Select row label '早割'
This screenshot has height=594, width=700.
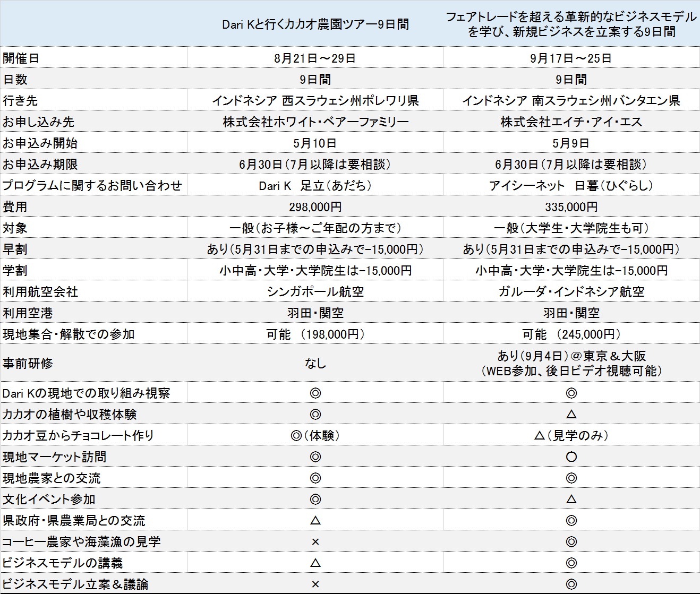coord(15,249)
